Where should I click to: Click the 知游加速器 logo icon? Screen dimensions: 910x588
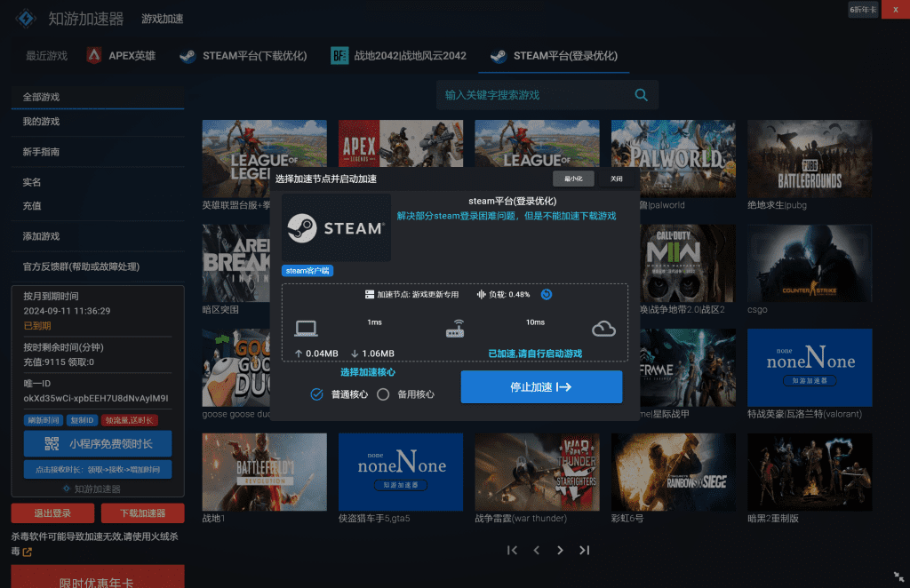coord(26,19)
